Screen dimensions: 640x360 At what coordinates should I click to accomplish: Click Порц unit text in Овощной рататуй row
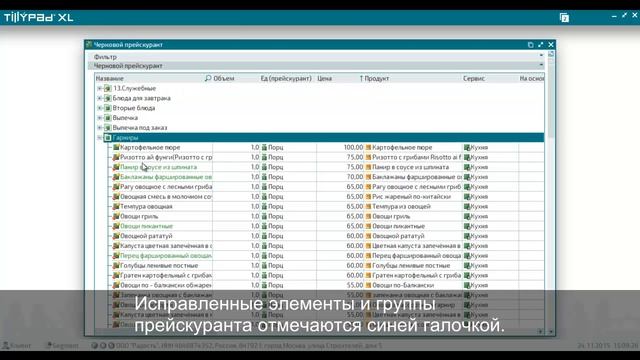click(x=276, y=236)
